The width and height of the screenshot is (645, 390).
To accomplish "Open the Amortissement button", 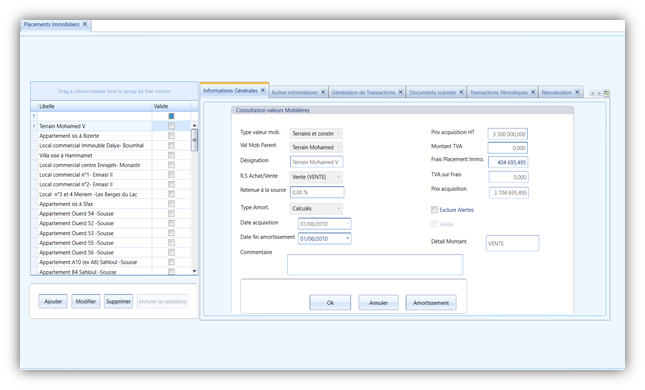I will [x=431, y=302].
